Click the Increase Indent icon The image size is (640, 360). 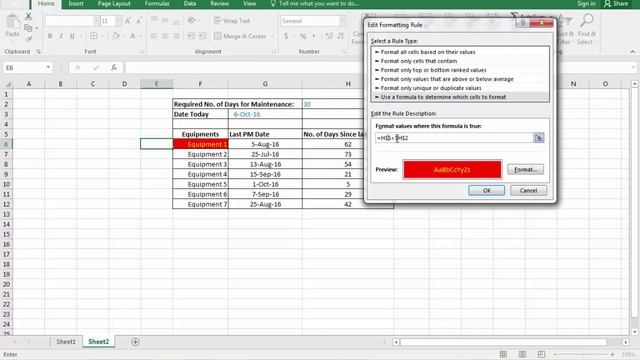coord(202,36)
